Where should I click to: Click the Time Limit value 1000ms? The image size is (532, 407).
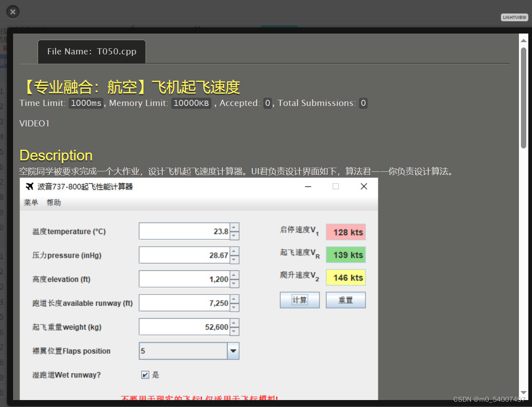tap(86, 103)
